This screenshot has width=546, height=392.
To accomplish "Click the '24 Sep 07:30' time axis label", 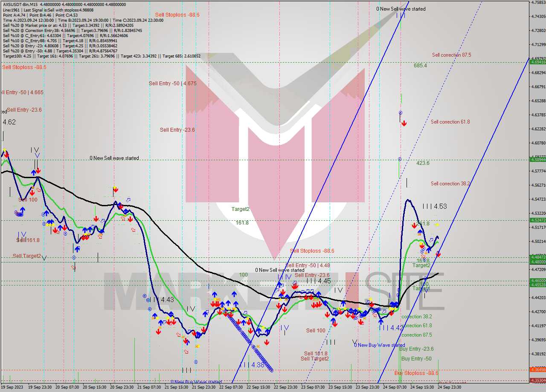I will coord(395,387).
